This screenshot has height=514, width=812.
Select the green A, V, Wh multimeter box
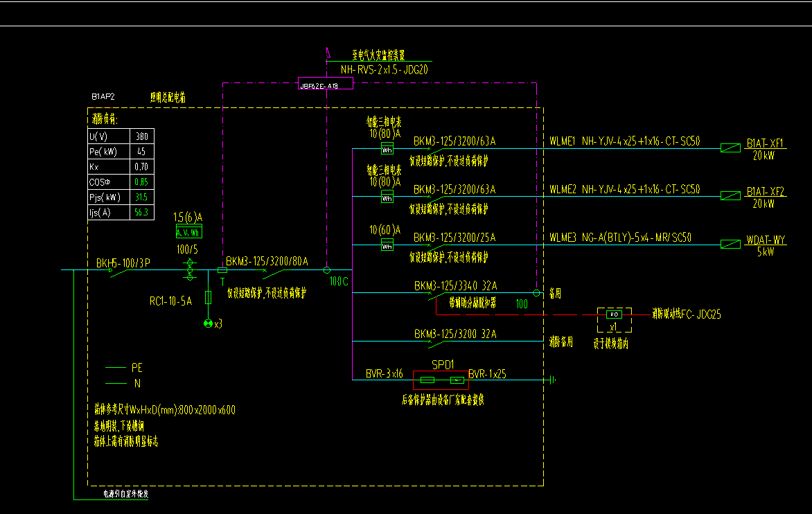pyautogui.click(x=189, y=232)
